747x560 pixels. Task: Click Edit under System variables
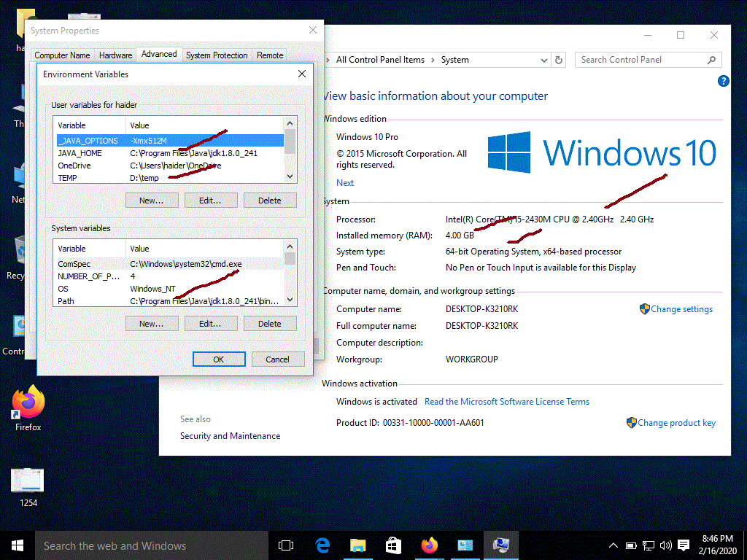click(x=211, y=324)
